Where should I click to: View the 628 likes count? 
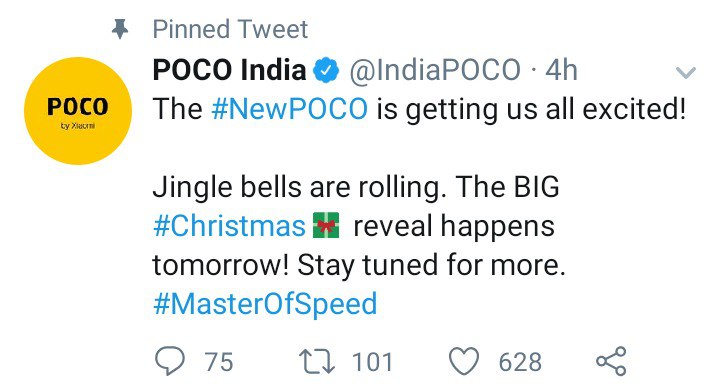coord(520,362)
